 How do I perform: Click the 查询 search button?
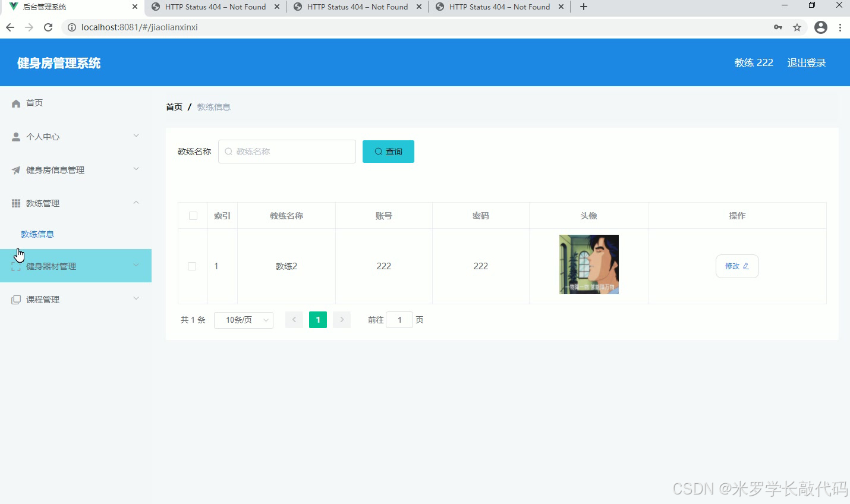(388, 151)
